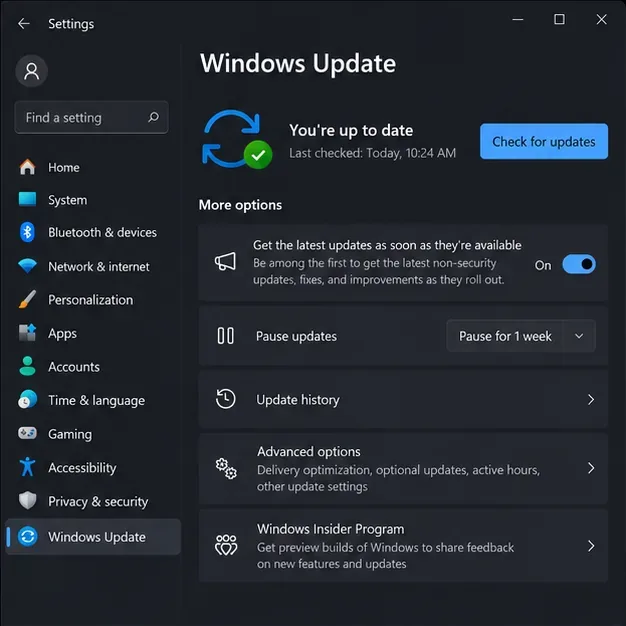Close the Settings window

click(x=601, y=19)
